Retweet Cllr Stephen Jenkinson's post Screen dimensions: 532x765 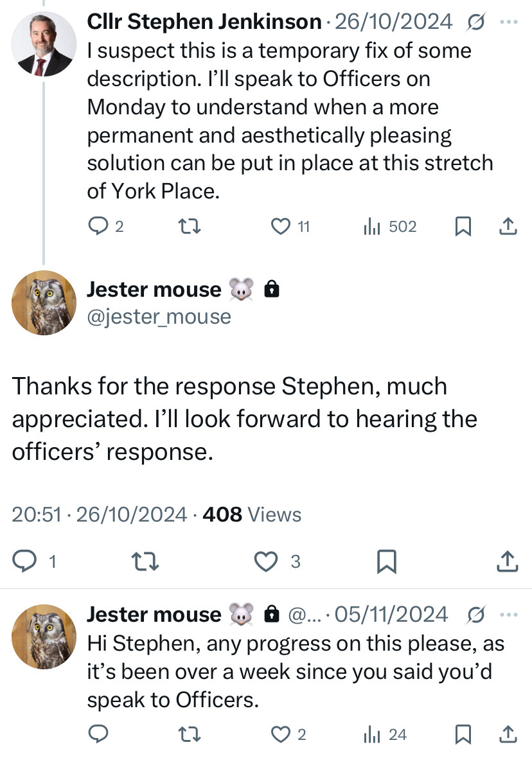(189, 226)
